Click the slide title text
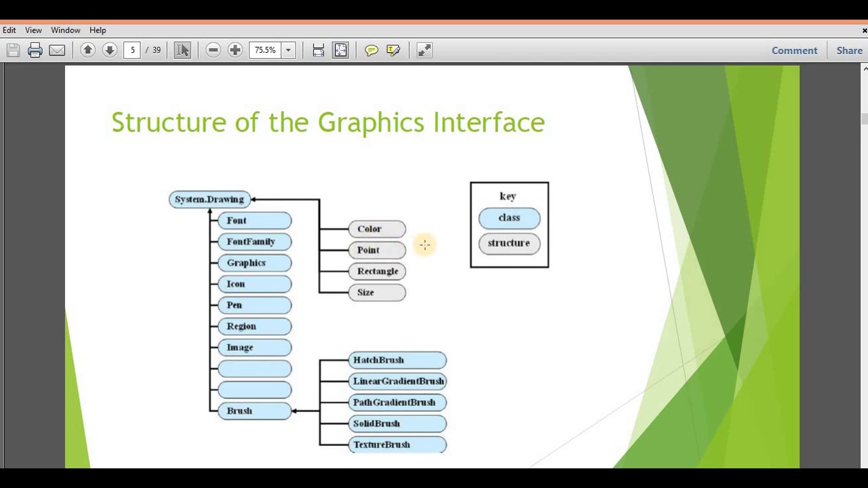 [x=328, y=123]
